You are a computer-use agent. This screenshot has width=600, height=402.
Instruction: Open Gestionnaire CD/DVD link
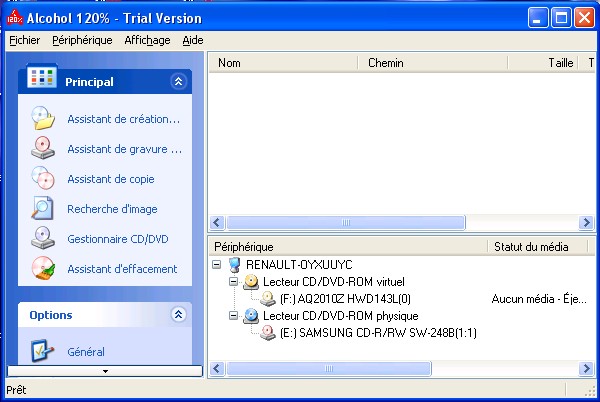point(118,239)
